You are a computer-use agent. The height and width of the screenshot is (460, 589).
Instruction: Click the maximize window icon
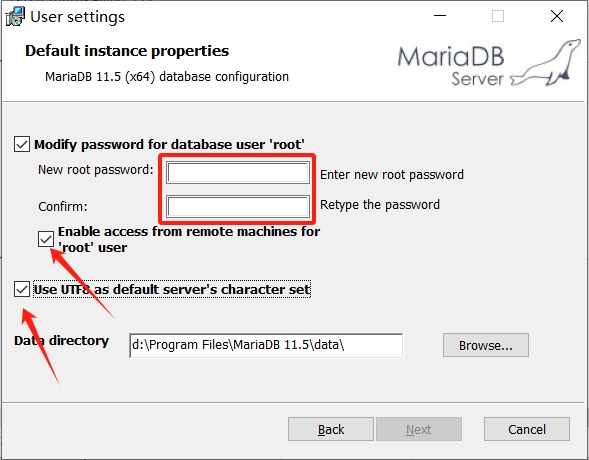[498, 16]
